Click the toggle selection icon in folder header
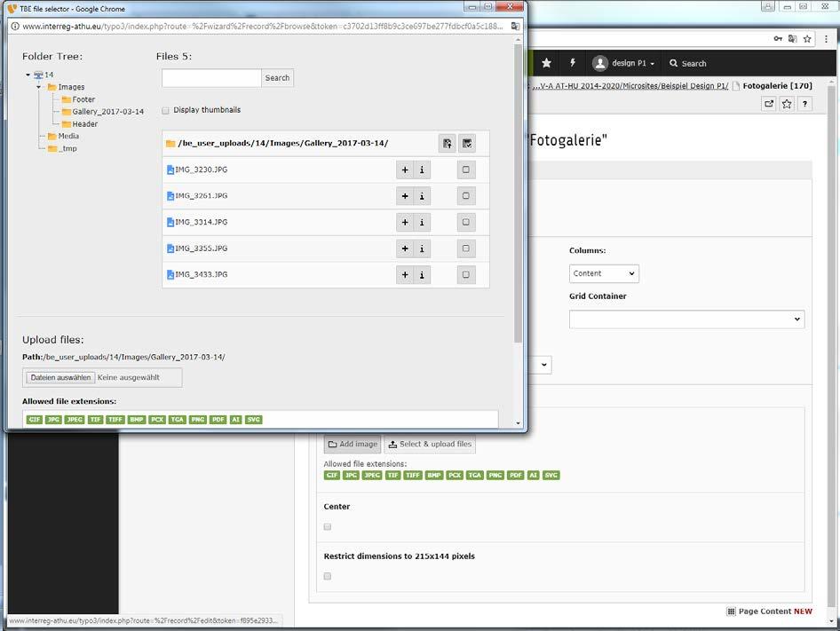840x631 pixels. point(467,144)
